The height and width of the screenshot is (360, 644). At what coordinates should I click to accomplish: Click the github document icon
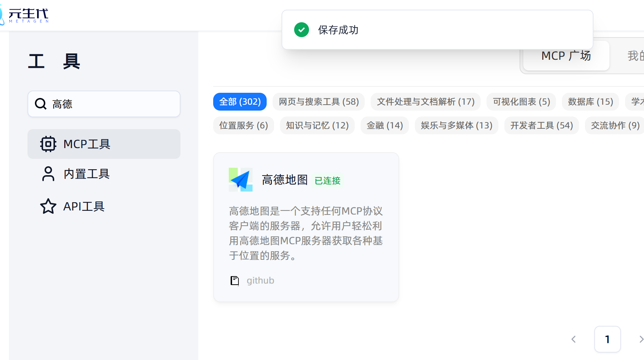(x=235, y=281)
